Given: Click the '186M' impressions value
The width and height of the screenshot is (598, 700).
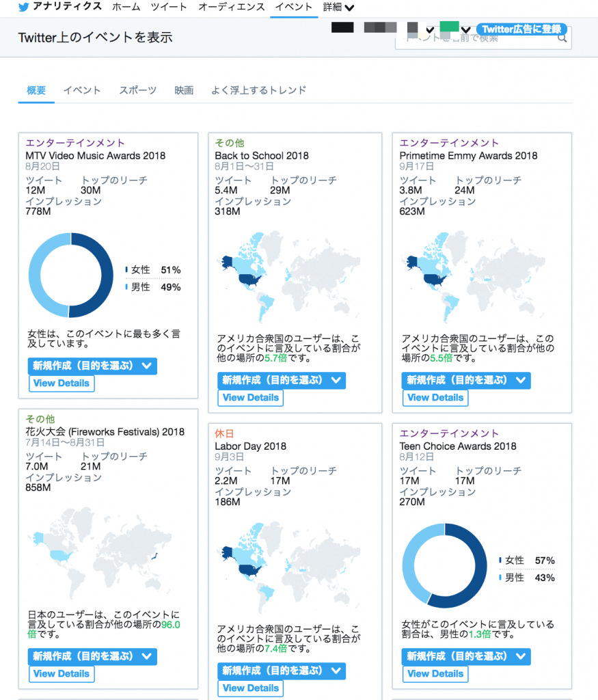Looking at the screenshot, I should (x=228, y=502).
